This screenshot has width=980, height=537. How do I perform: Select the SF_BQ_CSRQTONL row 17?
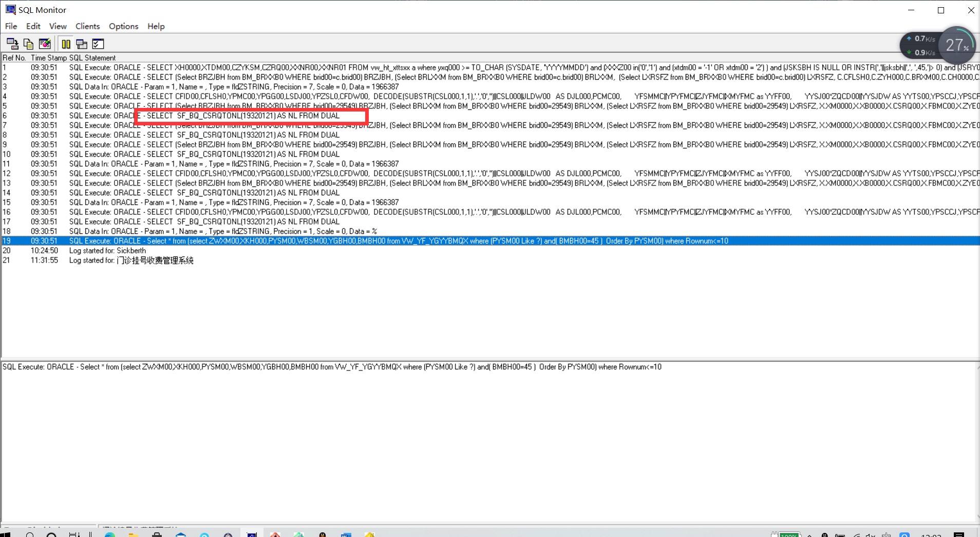[x=491, y=221]
